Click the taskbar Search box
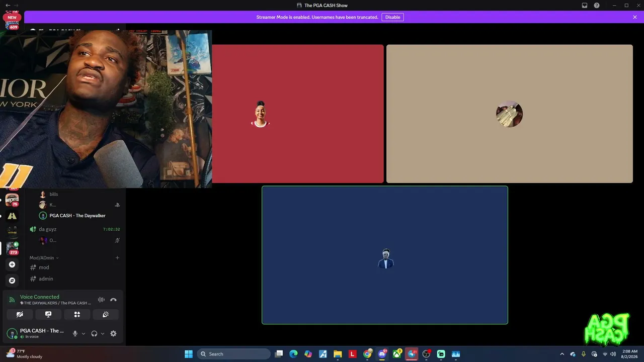644x362 pixels. tap(234, 354)
